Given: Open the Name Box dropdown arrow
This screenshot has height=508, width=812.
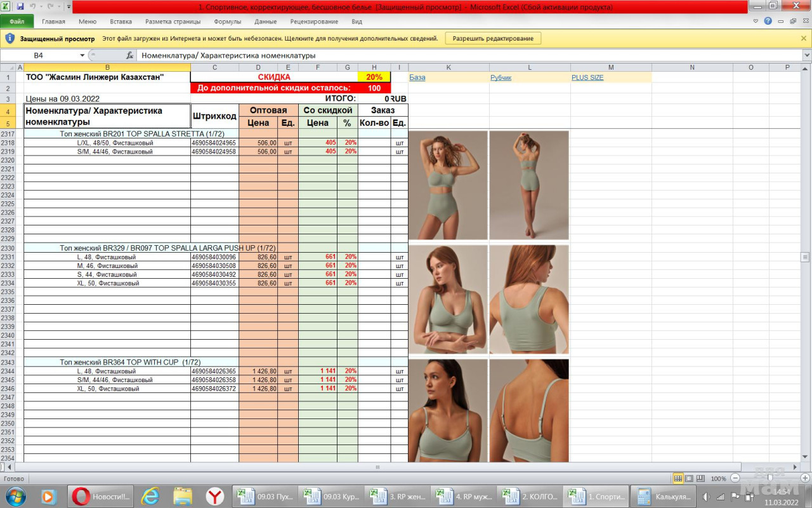Looking at the screenshot, I should tap(82, 56).
